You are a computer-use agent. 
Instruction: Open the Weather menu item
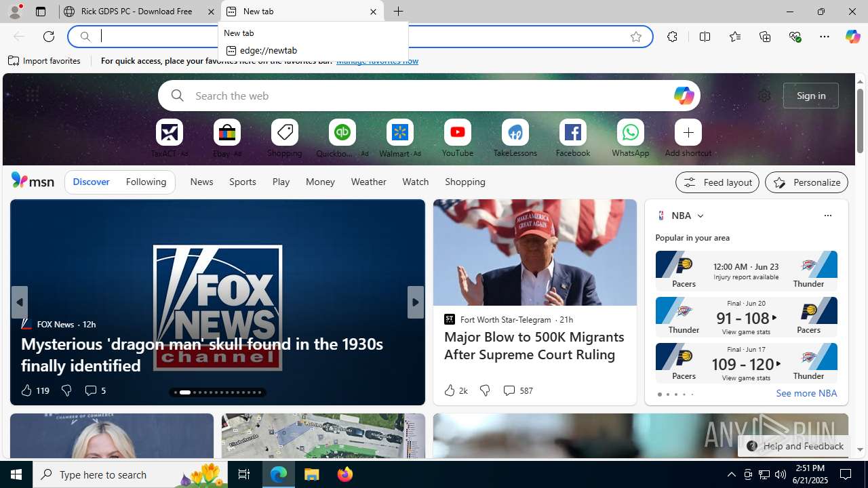(x=368, y=182)
